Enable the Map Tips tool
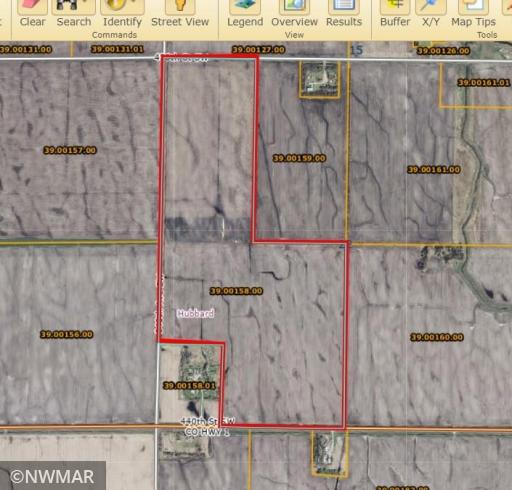Screen dimensions: 512x490 473,13
